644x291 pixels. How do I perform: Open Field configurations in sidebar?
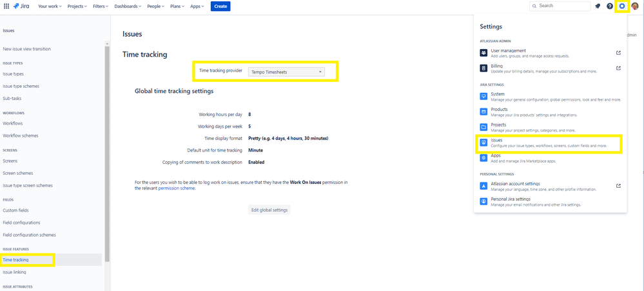click(x=21, y=223)
